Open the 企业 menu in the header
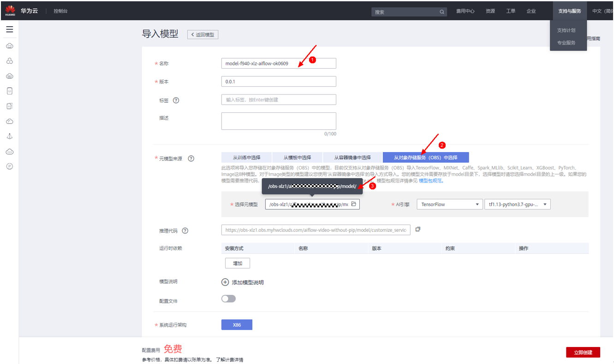Viewport: 614px width, 364px height. click(531, 11)
